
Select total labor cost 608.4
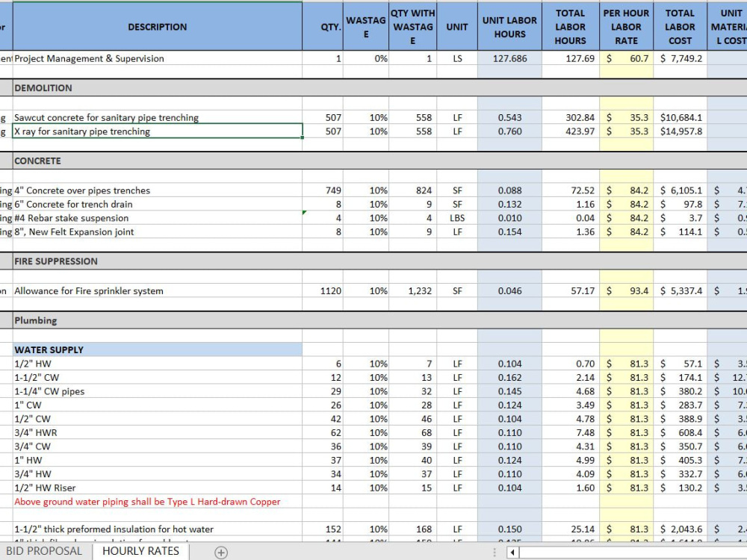pyautogui.click(x=680, y=433)
